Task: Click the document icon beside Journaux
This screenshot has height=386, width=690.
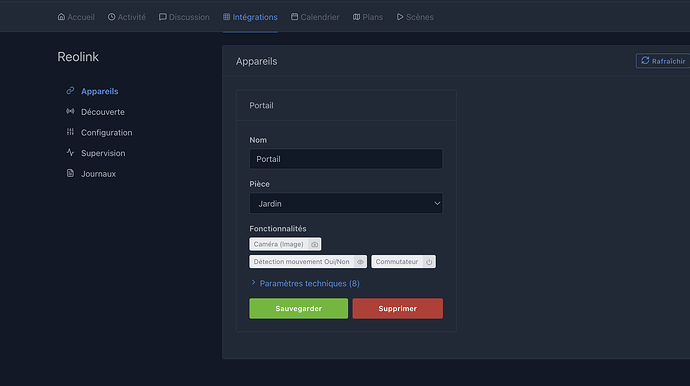Action: click(70, 173)
